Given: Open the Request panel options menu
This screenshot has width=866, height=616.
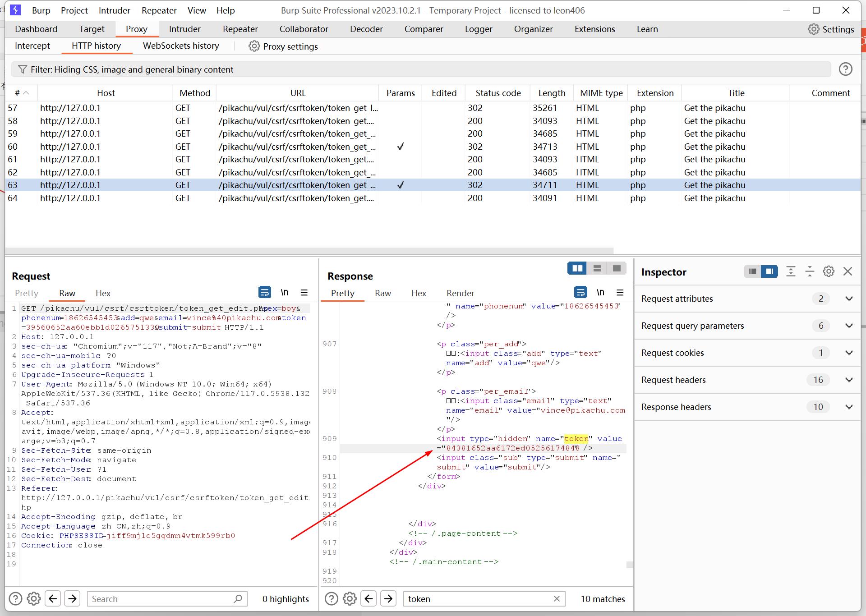Looking at the screenshot, I should click(x=304, y=292).
